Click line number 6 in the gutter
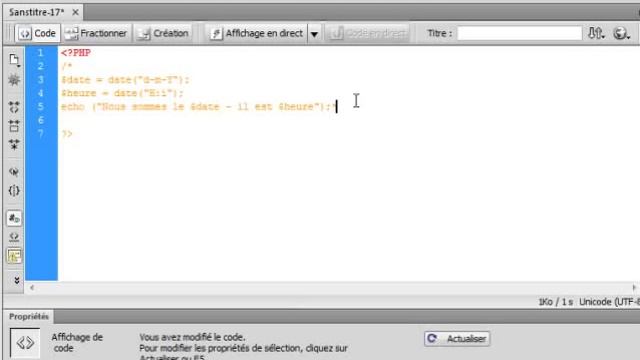Screen dimensions: 640x360 40,120
